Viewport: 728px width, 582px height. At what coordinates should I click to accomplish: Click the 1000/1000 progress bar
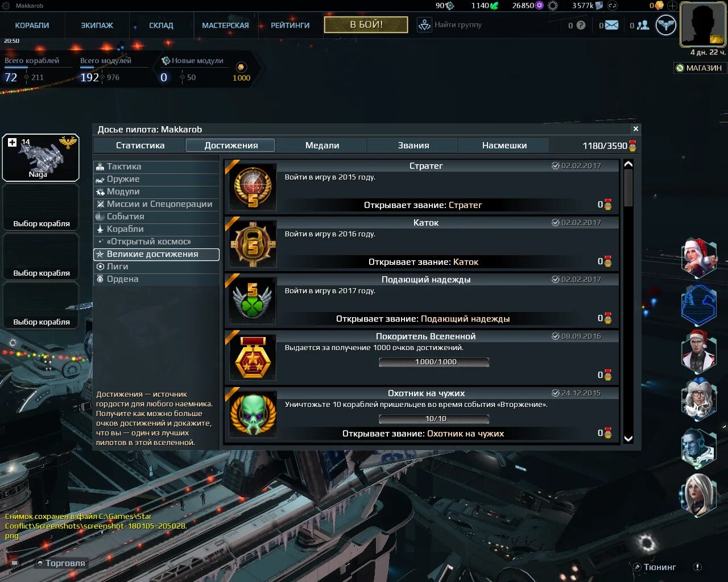[434, 362]
